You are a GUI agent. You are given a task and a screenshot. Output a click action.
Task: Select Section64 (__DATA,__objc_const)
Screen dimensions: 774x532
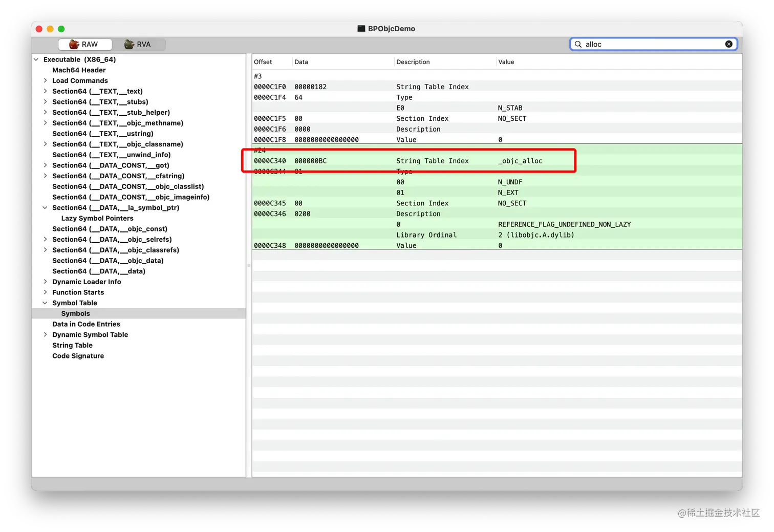point(110,229)
